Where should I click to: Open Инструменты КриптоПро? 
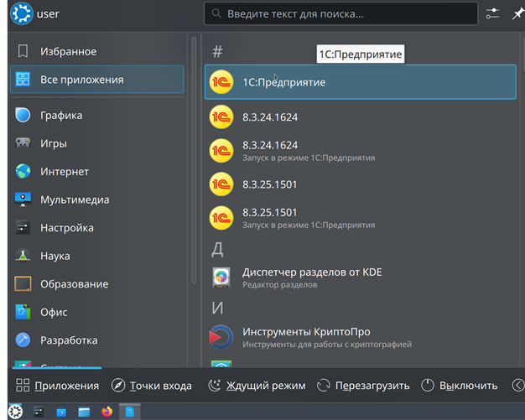(361, 337)
